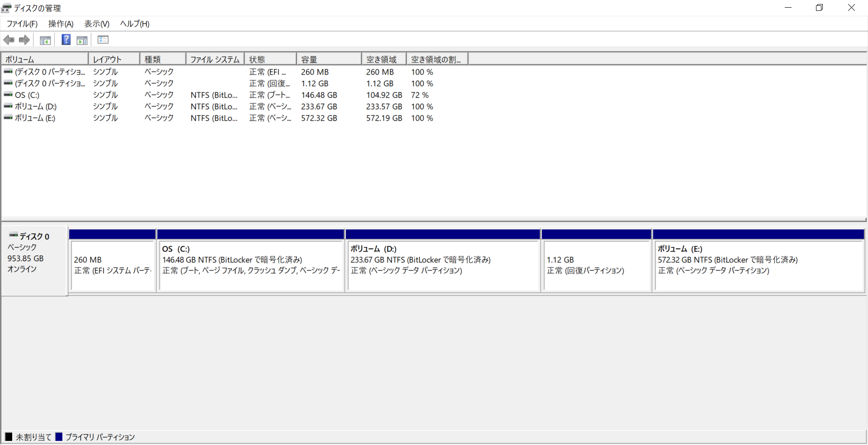Click the drive icon of the ボリューム (E:) row
The width and height of the screenshot is (868, 445).
[8, 118]
